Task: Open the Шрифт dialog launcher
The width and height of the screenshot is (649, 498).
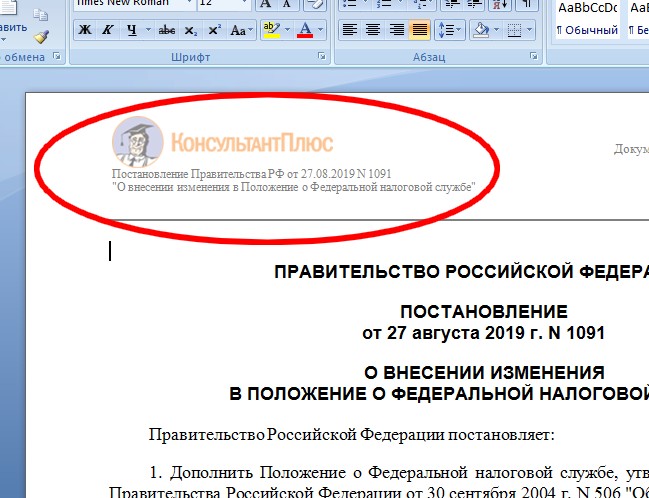Action: click(x=320, y=57)
